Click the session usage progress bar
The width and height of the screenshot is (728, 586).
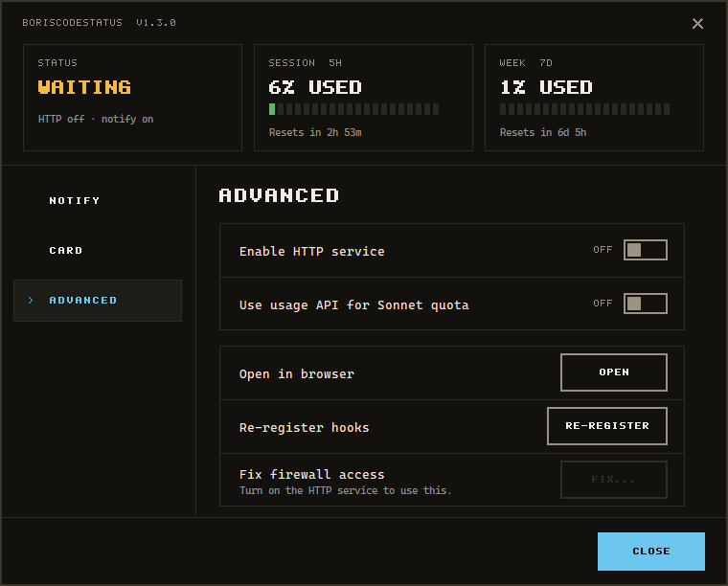[x=353, y=109]
